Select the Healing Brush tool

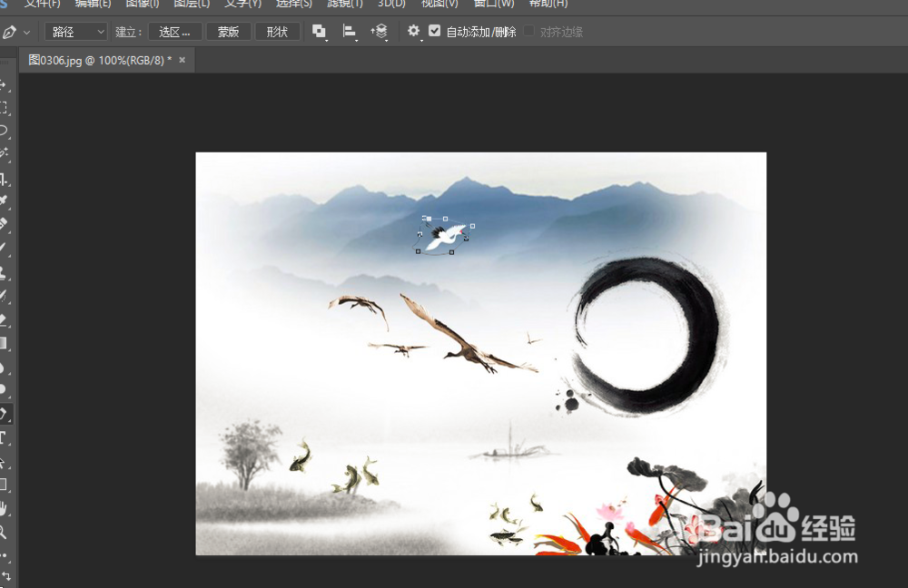coord(3,224)
